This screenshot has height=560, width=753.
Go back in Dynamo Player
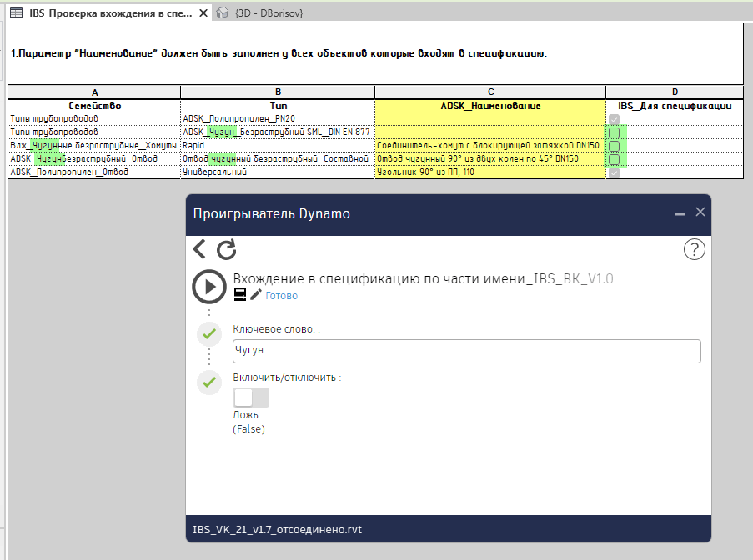coord(199,249)
